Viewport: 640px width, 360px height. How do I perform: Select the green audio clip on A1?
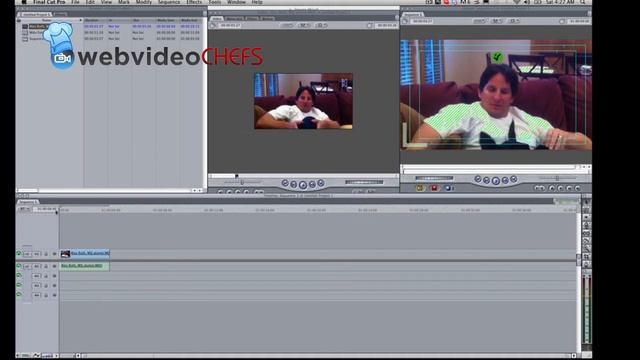pos(85,266)
